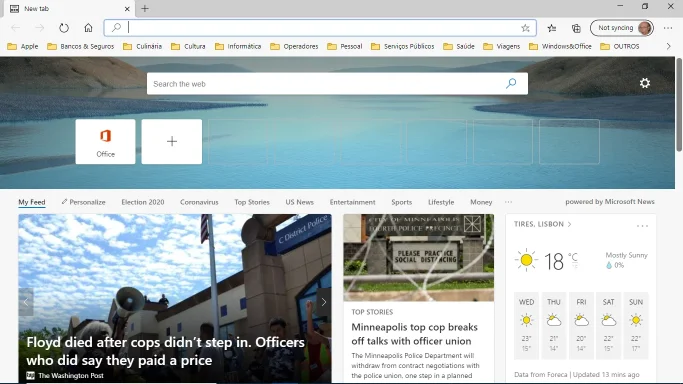Switch to the Entertainment tab

(x=352, y=202)
